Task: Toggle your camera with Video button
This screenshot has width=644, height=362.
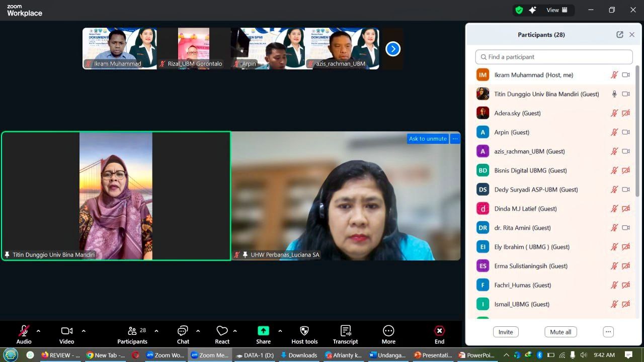Action: pyautogui.click(x=66, y=331)
